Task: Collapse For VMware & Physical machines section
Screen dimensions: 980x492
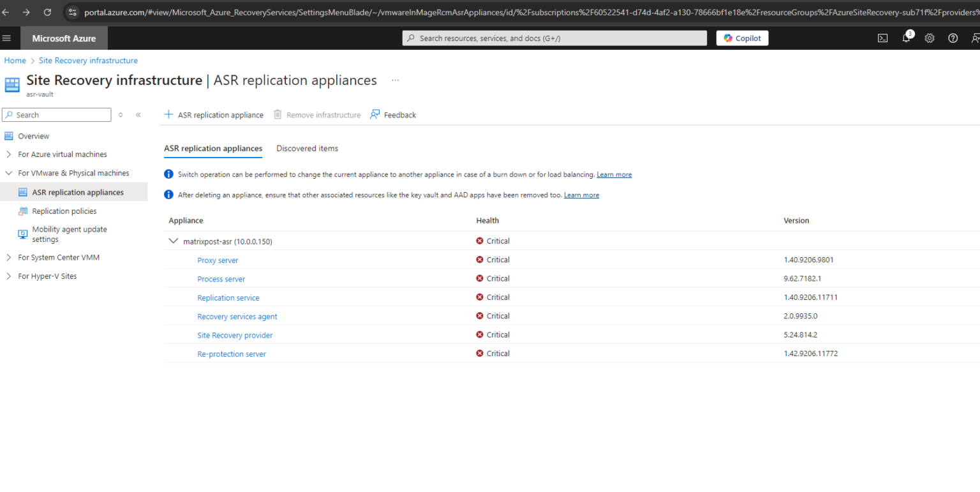Action: point(8,173)
